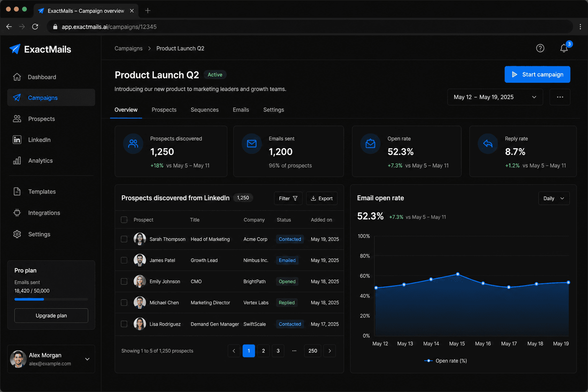Click the Prospects people icon in sidebar
Viewport: 588px width, 392px height.
tap(17, 119)
